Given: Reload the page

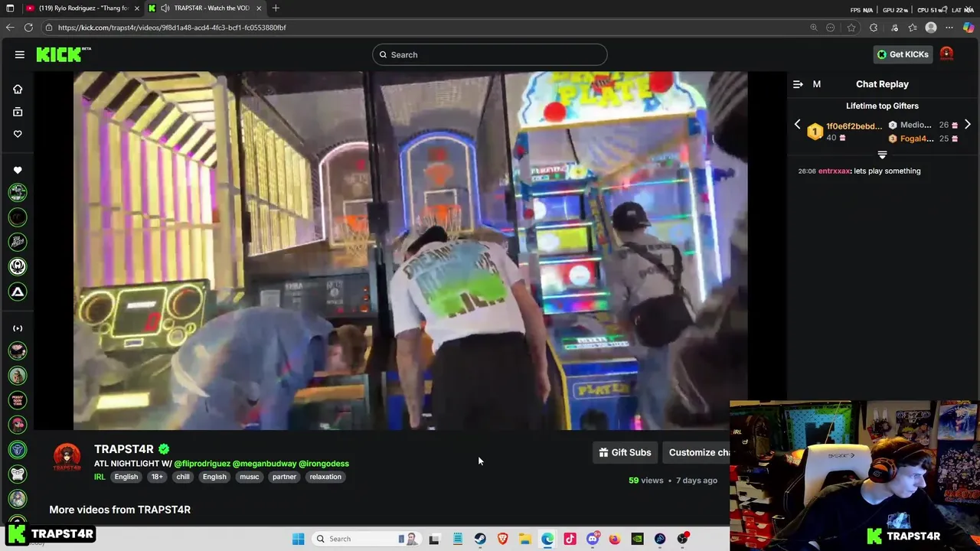Looking at the screenshot, I should coord(28,28).
